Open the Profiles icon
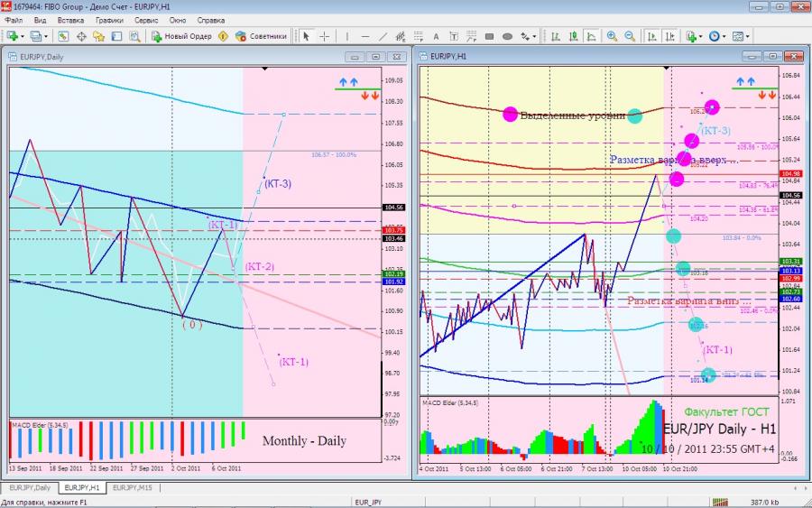Viewport: 812px width, 508px height. (x=35, y=36)
